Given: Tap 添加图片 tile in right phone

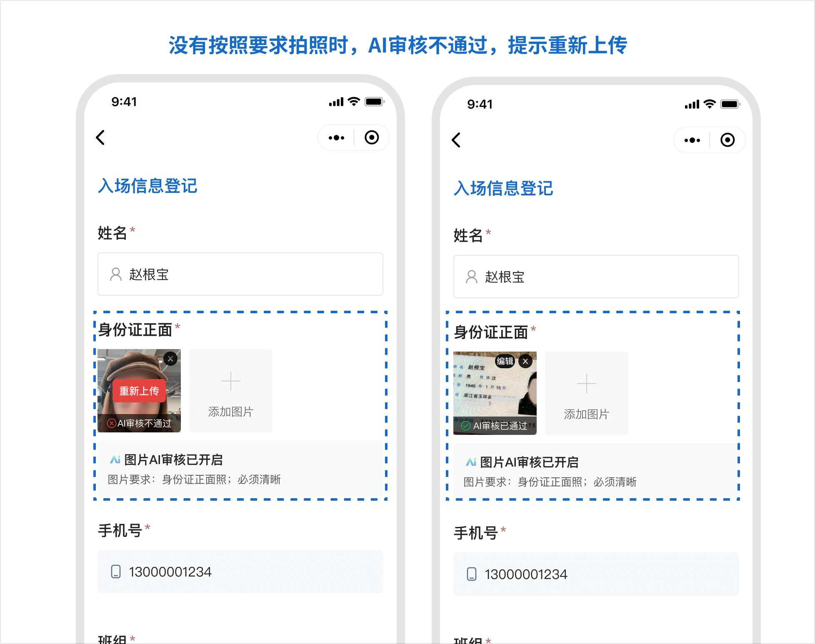Looking at the screenshot, I should pyautogui.click(x=586, y=393).
